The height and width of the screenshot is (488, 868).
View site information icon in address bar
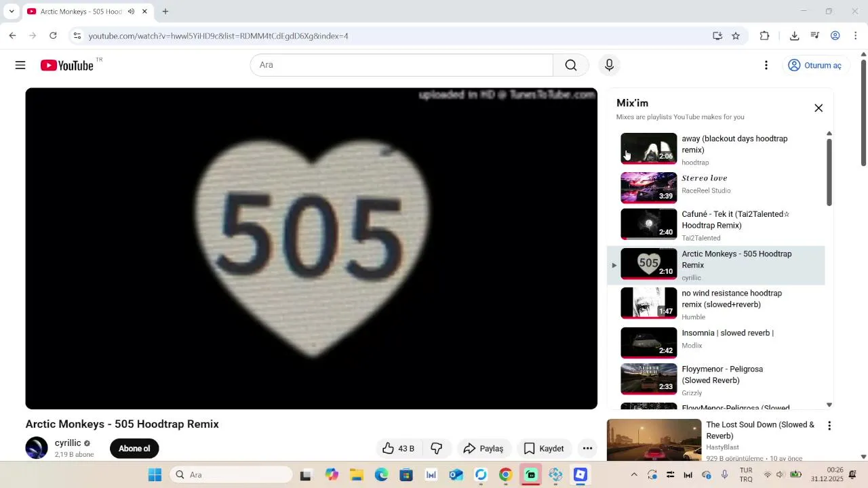click(77, 36)
